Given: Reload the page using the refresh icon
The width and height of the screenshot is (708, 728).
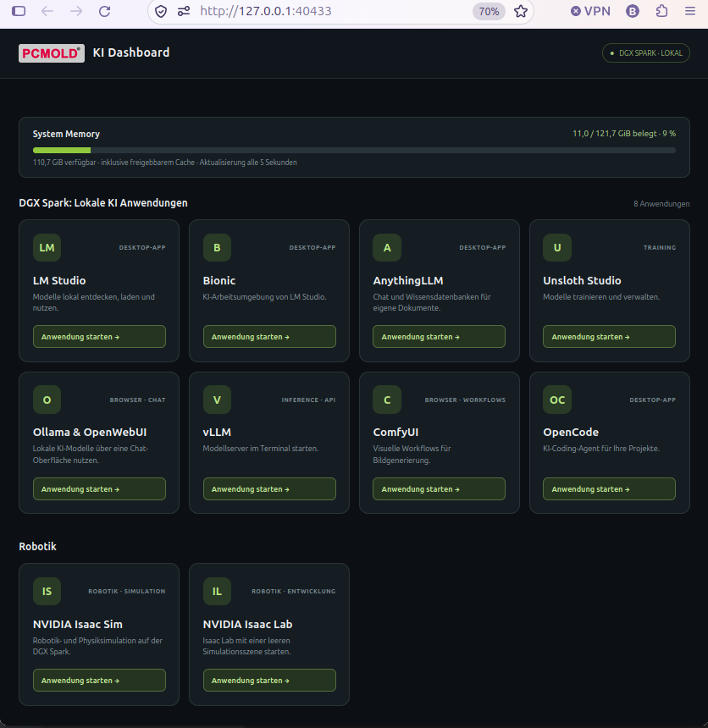Looking at the screenshot, I should 104,11.
